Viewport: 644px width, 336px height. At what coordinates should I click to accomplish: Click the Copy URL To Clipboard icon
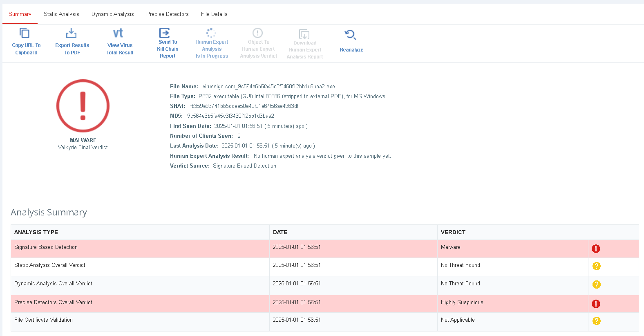25,33
